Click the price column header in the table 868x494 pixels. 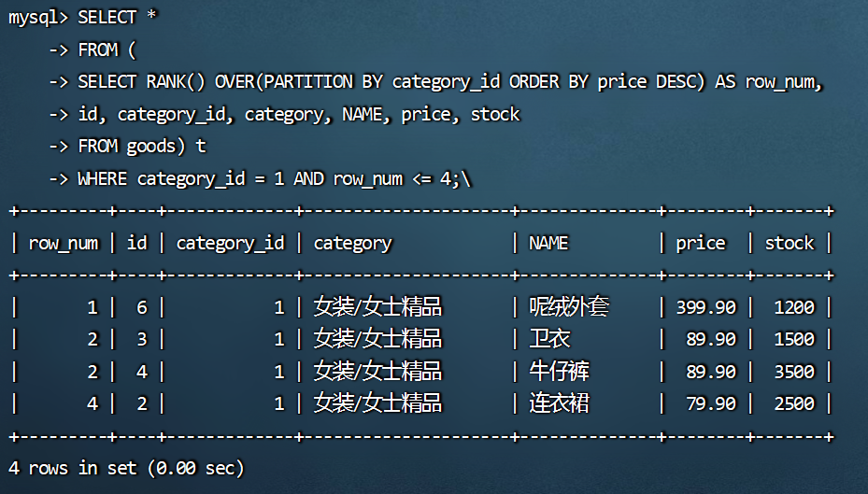tap(701, 244)
